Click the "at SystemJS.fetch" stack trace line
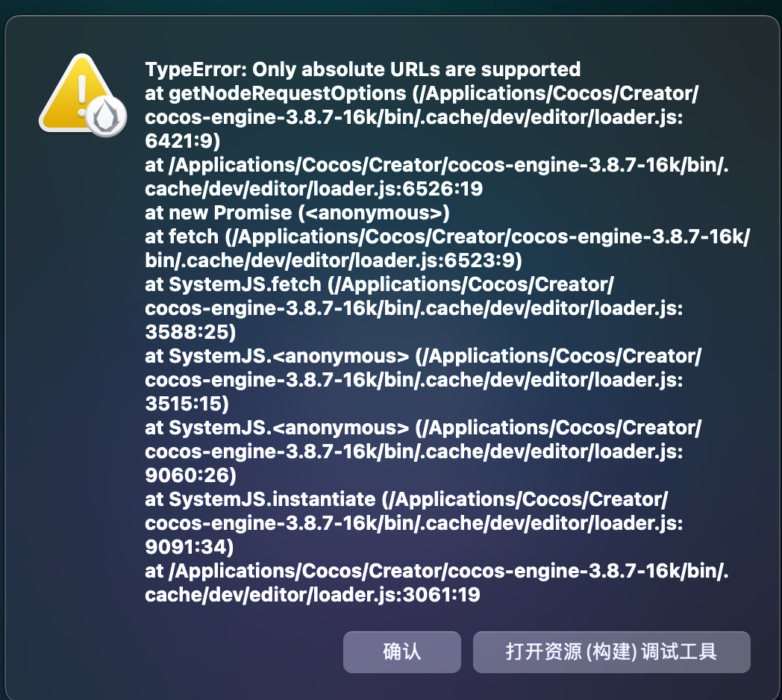The width and height of the screenshot is (782, 700). click(380, 285)
